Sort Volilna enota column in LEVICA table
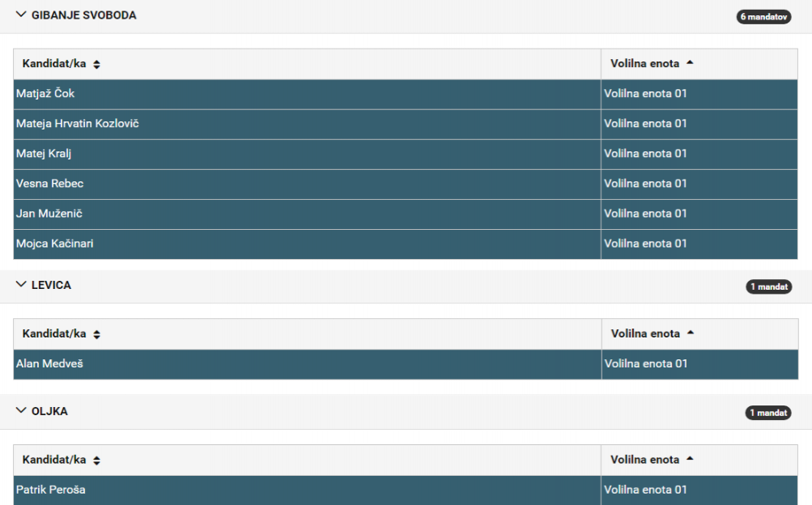Image resolution: width=812 pixels, height=505 pixels. [x=691, y=333]
